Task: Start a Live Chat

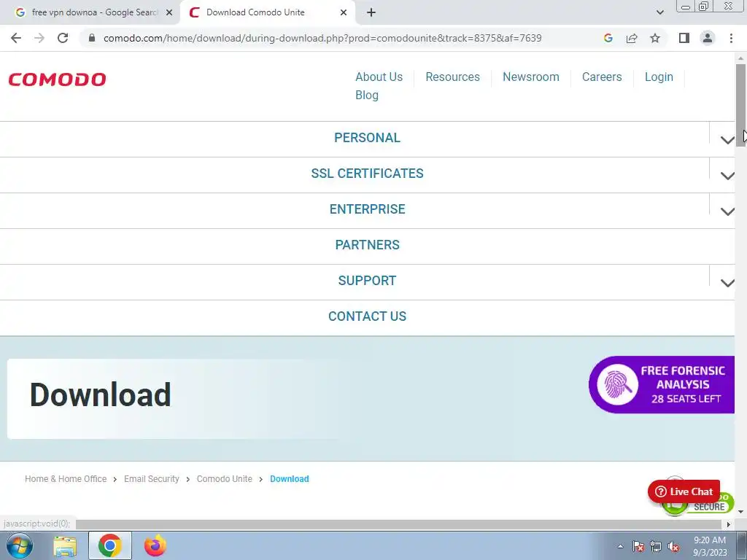Action: coord(684,491)
